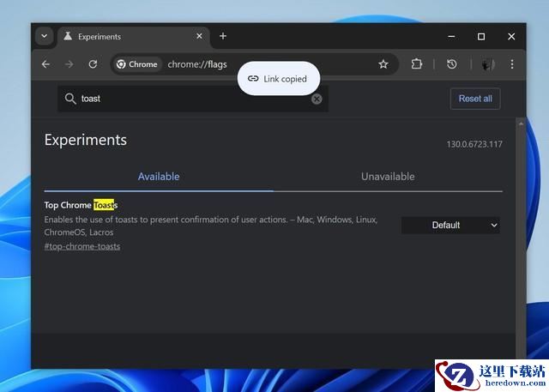This screenshot has width=549, height=392.
Task: Click the 'Link copied' toast notification
Action: click(x=279, y=78)
